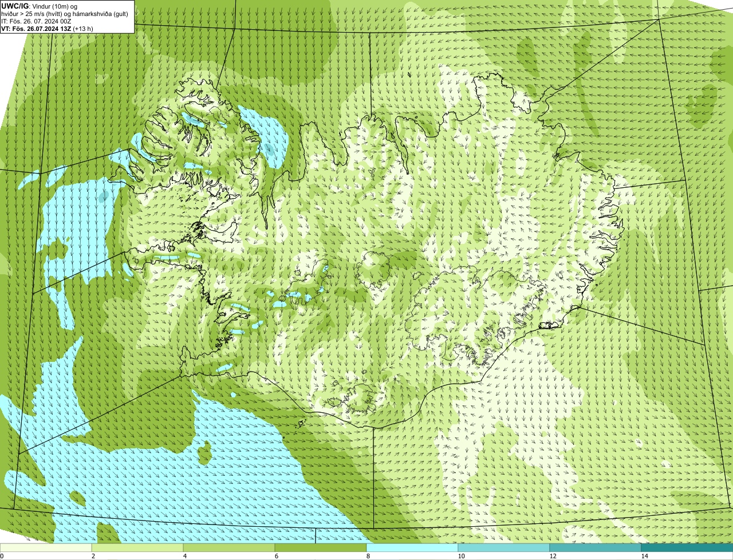Click the "8" label under the color scale
This screenshot has width=733, height=560.
(367, 556)
